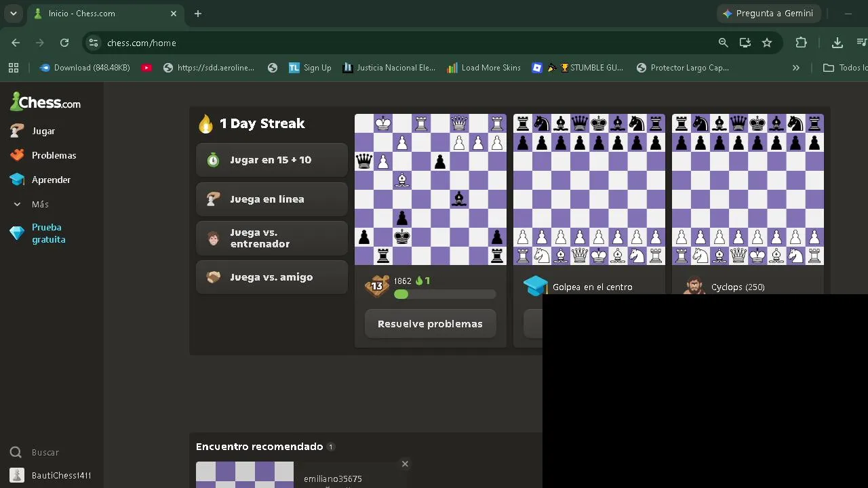868x488 pixels.
Task: Open the Todos los marcadores folder
Action: pos(845,68)
